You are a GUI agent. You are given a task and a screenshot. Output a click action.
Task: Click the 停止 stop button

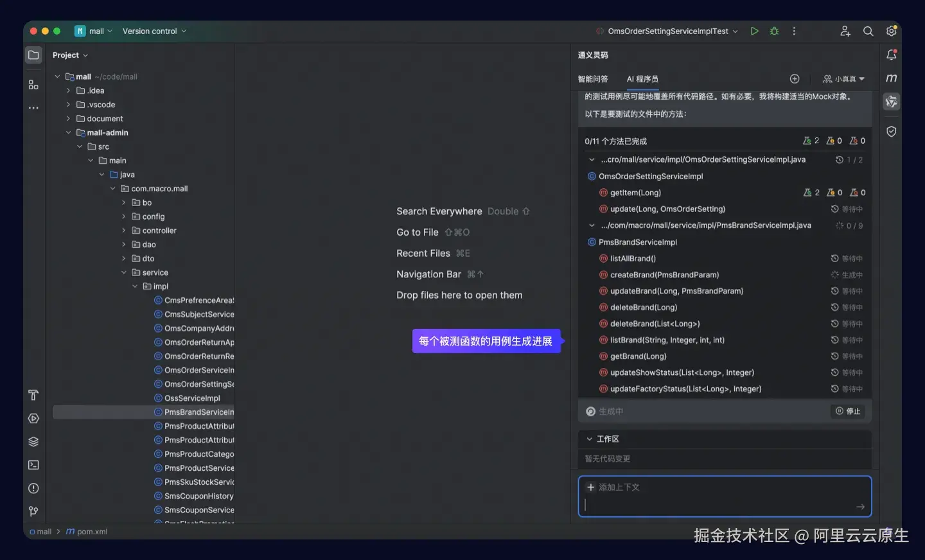click(x=848, y=411)
